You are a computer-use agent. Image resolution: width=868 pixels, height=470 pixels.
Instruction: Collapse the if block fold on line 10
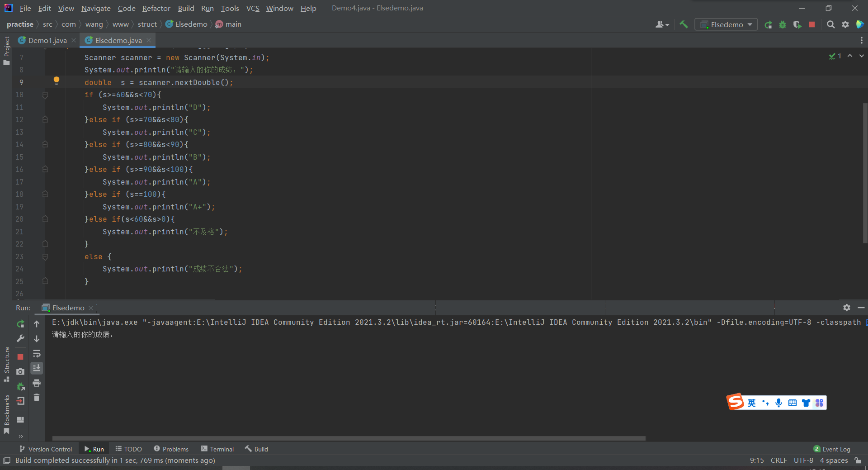click(45, 95)
